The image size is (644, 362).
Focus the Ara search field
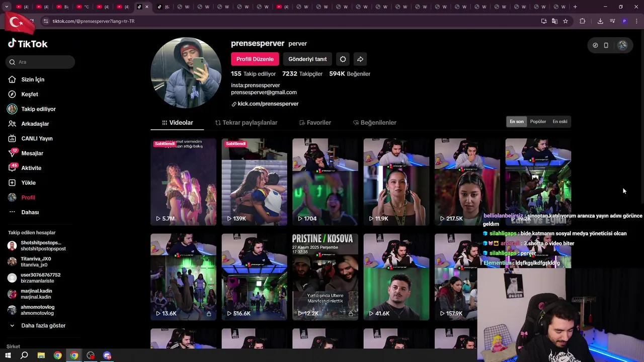[x=41, y=62]
